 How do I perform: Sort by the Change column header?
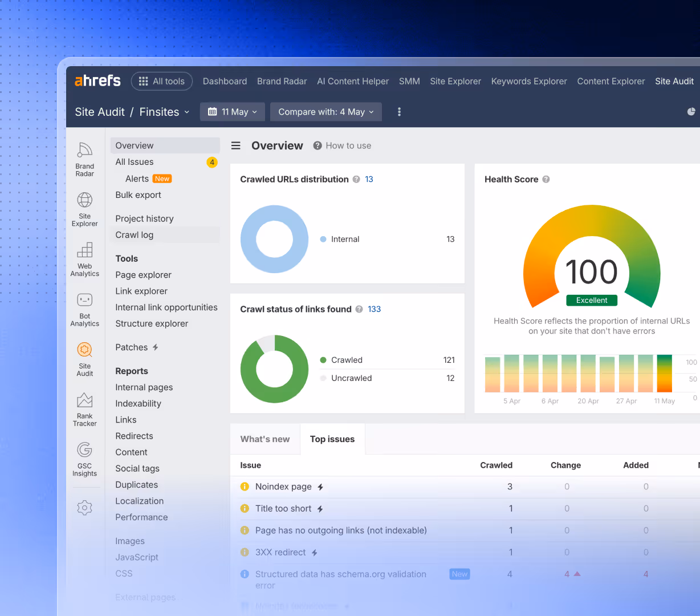tap(565, 465)
